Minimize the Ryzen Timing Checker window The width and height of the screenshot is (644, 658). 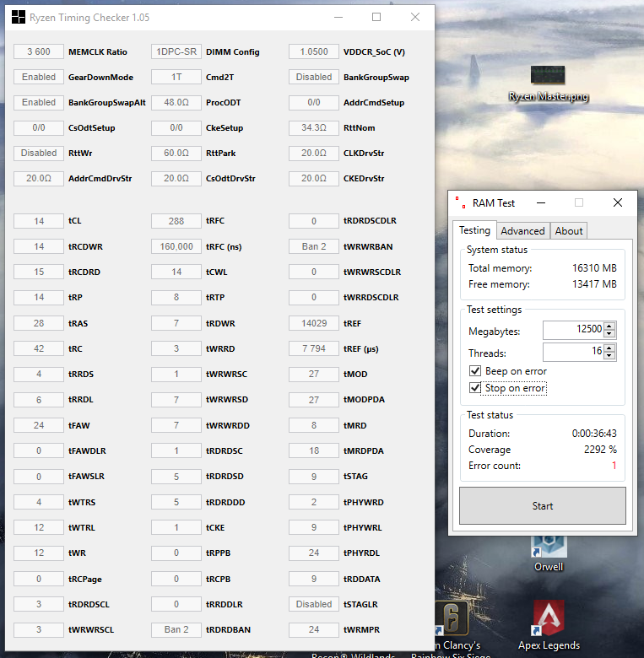pos(338,17)
